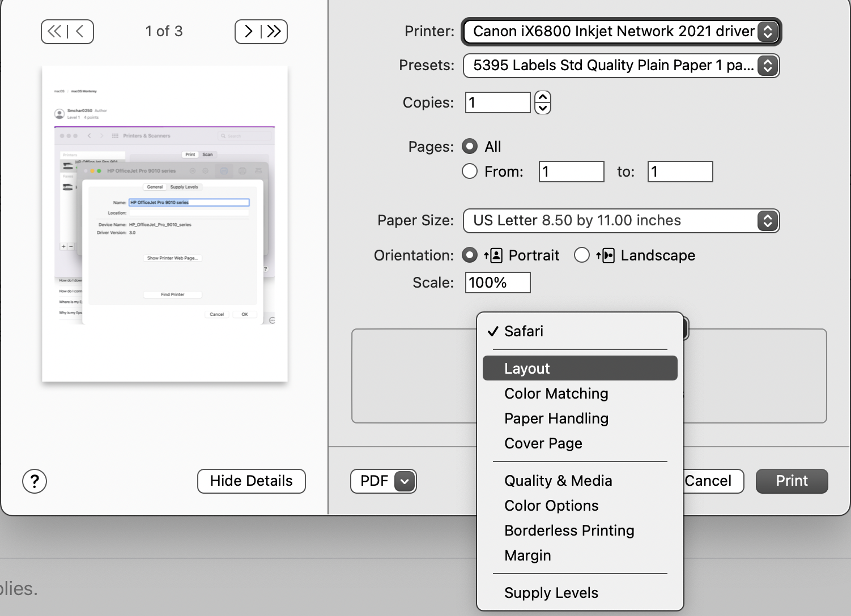The width and height of the screenshot is (851, 616).
Task: Click the '1 of 3' page indicator
Action: click(x=164, y=32)
